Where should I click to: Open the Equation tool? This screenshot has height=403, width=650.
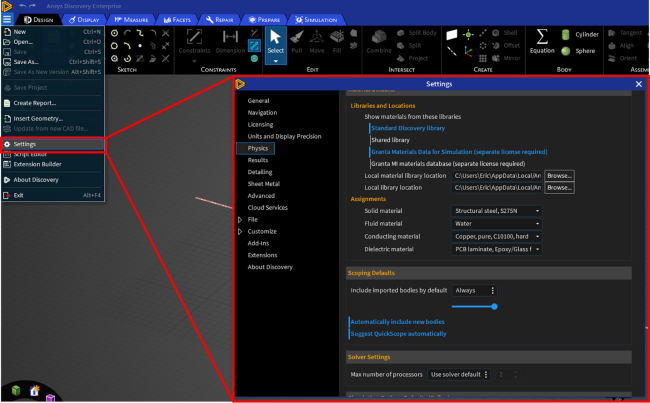pyautogui.click(x=542, y=42)
